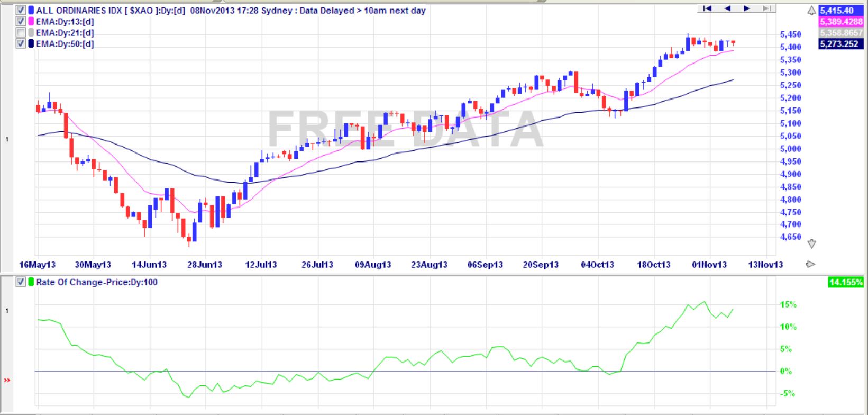This screenshot has height=415, width=868.
Task: Click the 16May13 date label
Action: [37, 264]
